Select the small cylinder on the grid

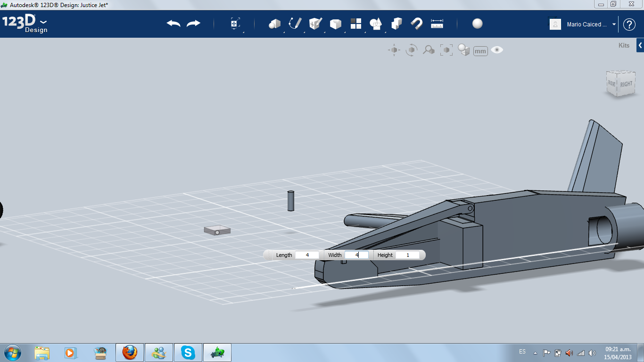(291, 201)
